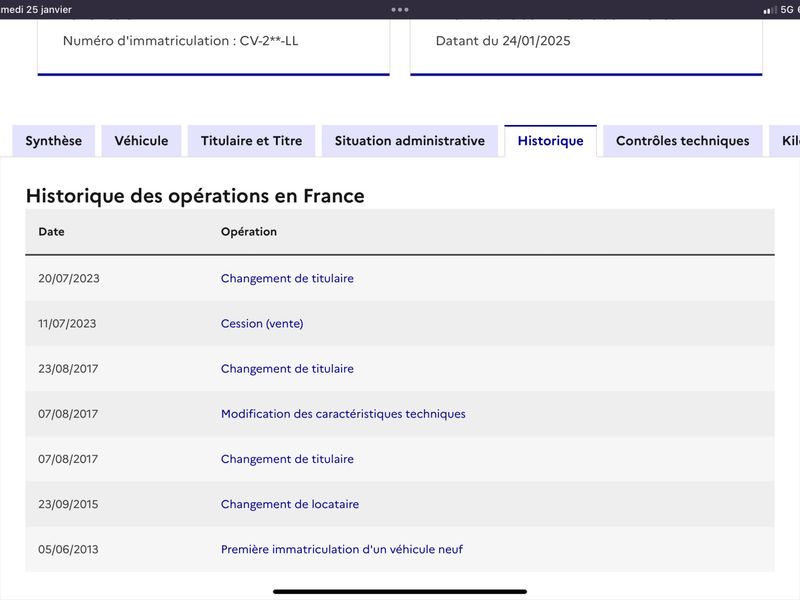Click the Datant du 24/01/2025 text
Screen dimensions: 800x600
[503, 41]
